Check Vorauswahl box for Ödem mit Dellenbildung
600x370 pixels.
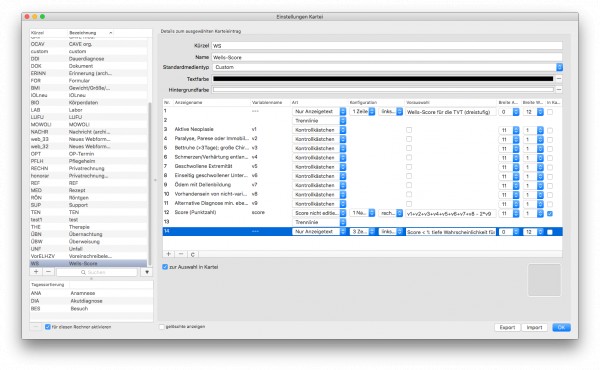409,185
